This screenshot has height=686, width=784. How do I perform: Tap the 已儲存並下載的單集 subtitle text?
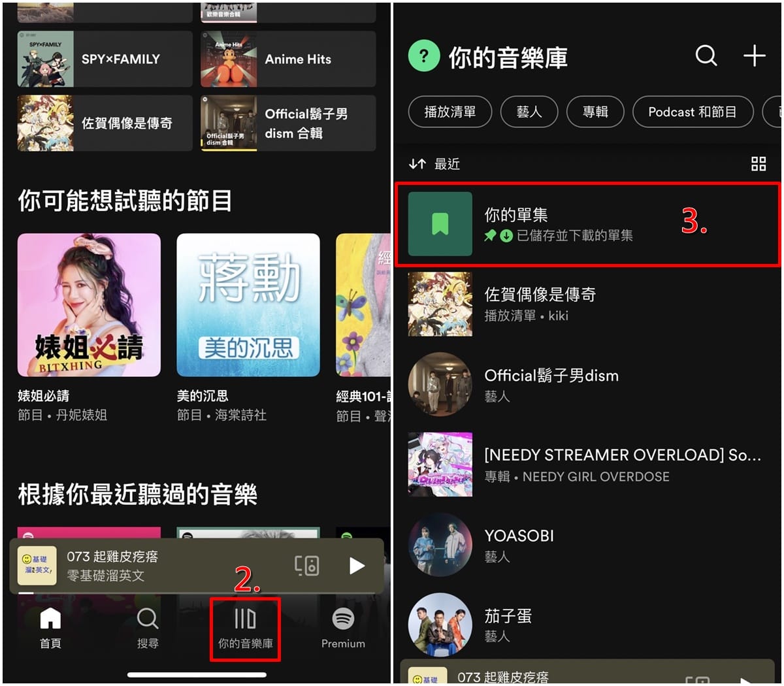575,236
